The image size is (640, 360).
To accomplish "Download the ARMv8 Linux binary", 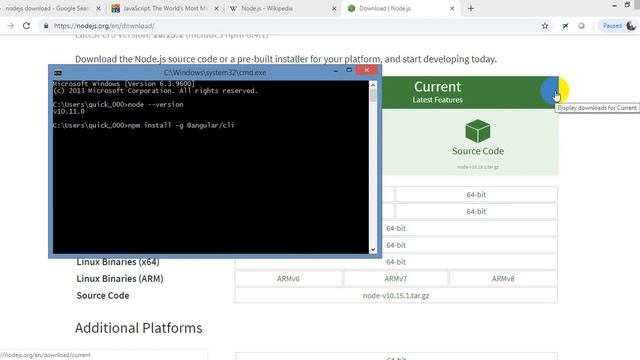I will point(503,279).
